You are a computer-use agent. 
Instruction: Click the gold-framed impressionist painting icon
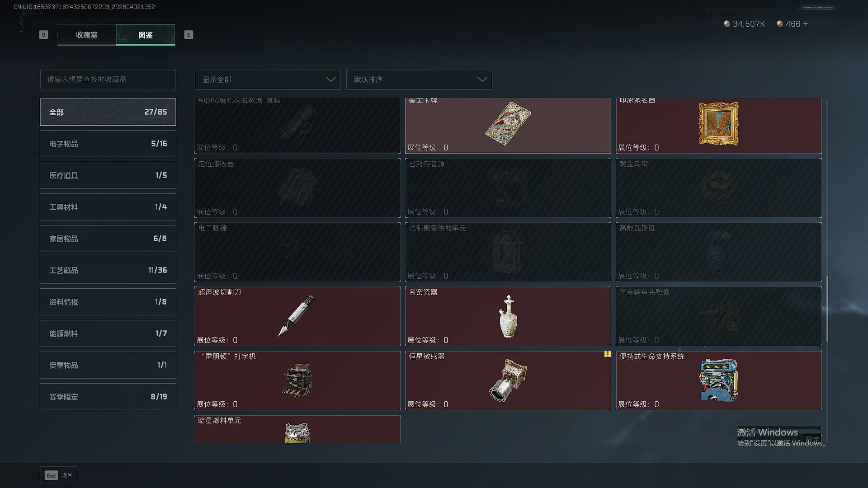click(x=719, y=123)
